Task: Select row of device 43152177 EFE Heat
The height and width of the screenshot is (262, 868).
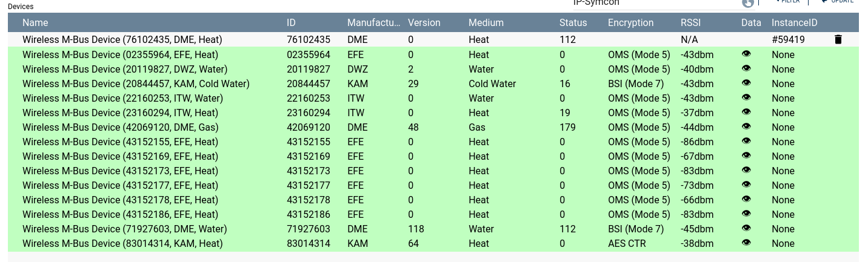Action: (x=120, y=185)
